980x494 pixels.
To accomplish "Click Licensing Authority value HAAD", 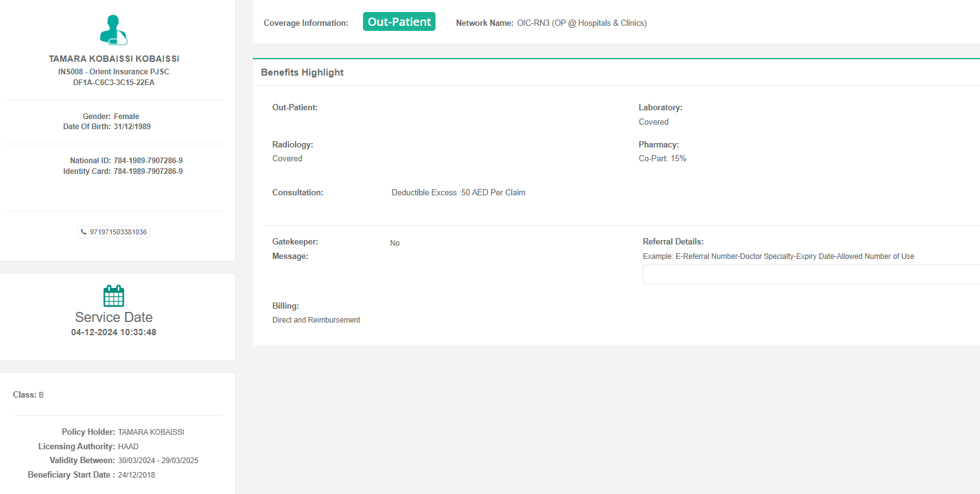I will coord(128,447).
